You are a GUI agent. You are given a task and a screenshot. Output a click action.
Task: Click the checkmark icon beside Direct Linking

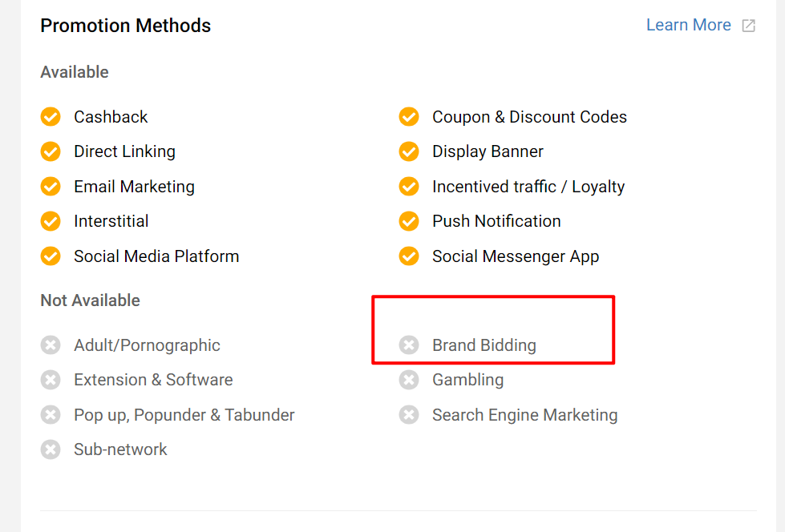pyautogui.click(x=51, y=151)
